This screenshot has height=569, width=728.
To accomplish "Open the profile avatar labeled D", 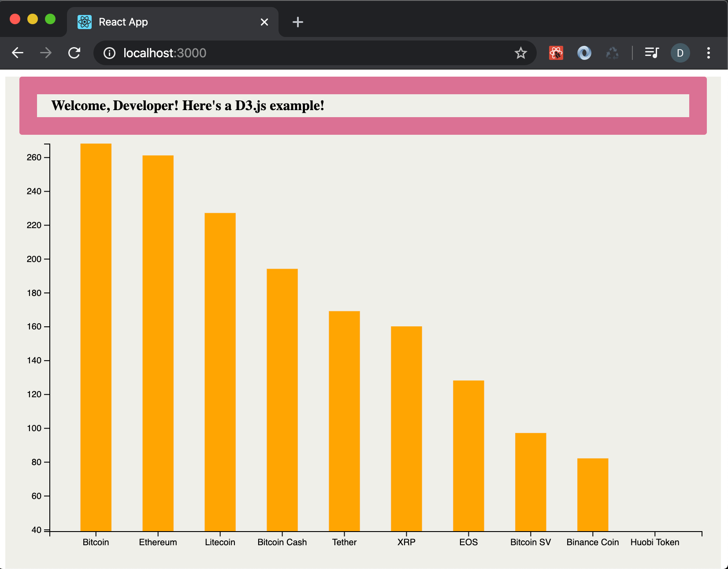I will pos(680,53).
